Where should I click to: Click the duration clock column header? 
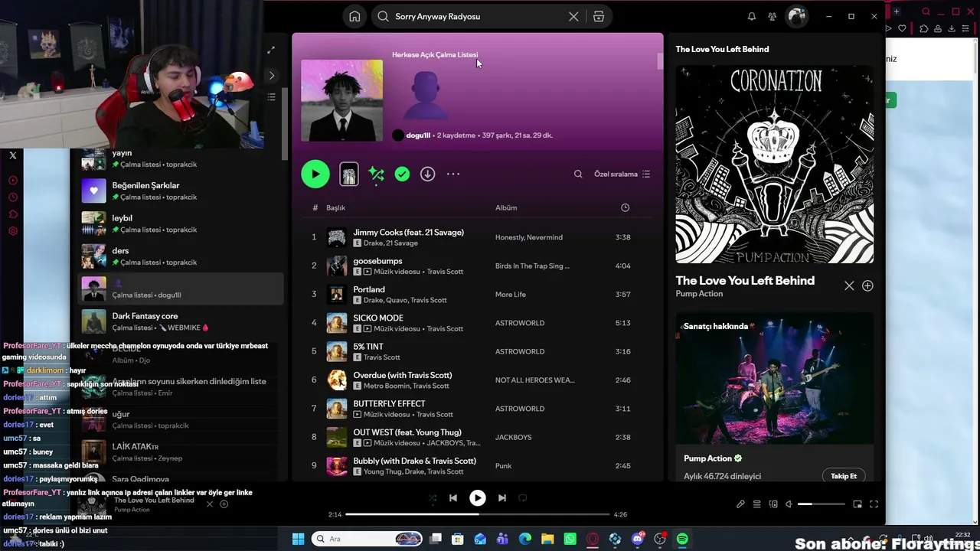(x=625, y=207)
